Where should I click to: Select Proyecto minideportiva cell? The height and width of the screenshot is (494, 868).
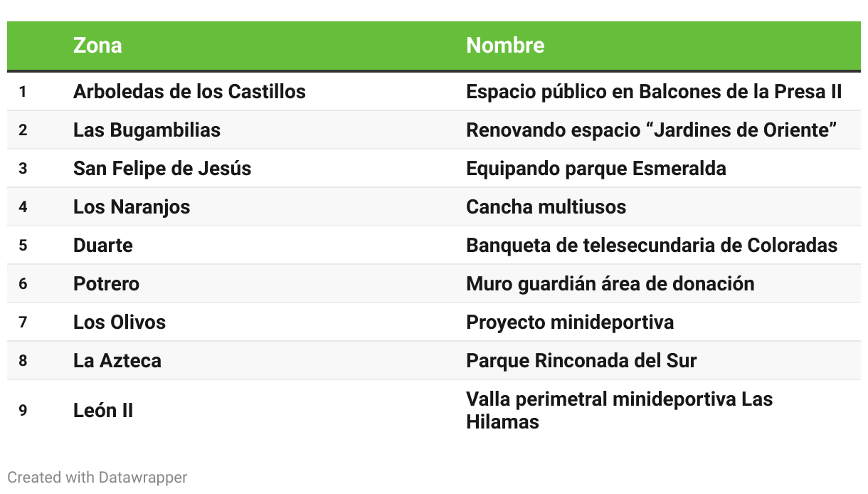coord(570,322)
